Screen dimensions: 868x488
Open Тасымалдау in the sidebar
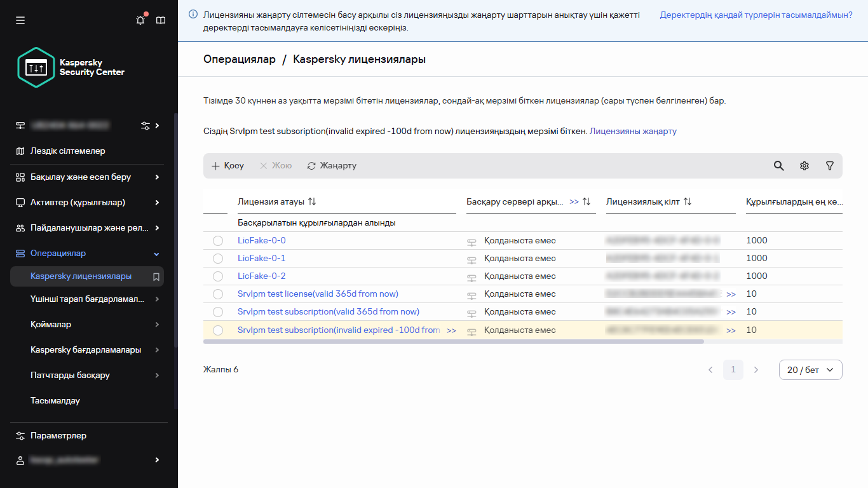tap(55, 401)
